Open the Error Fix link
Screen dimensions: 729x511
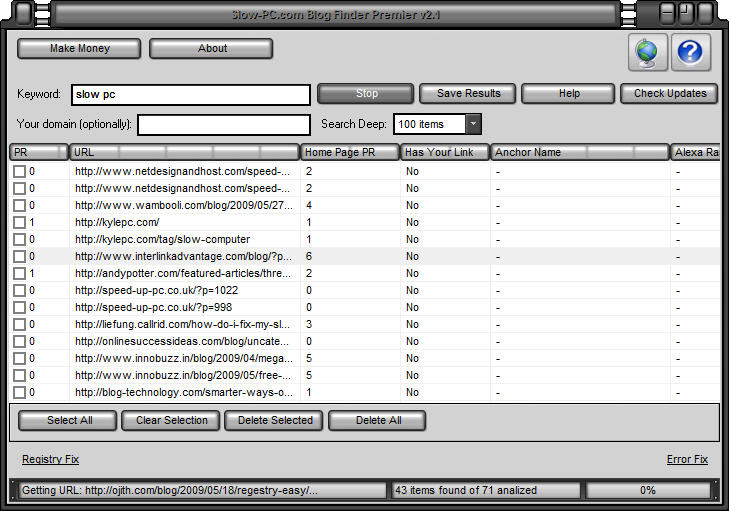click(687, 459)
